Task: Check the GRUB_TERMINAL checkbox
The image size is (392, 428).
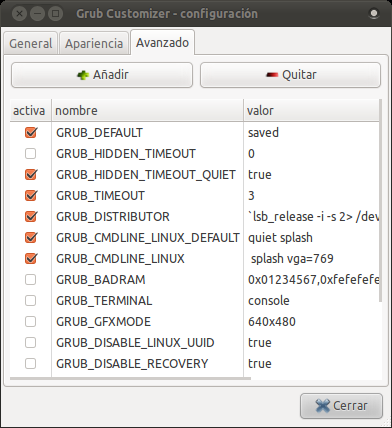Action: click(31, 301)
